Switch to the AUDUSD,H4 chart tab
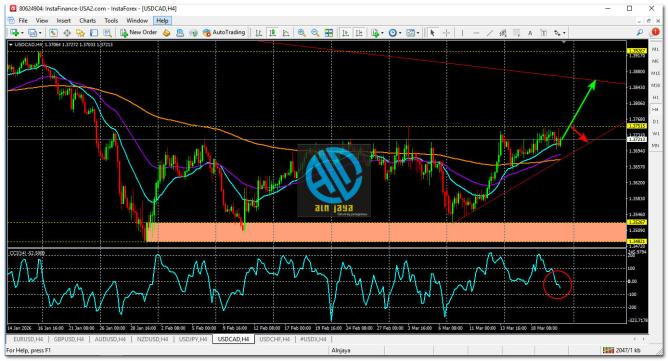Viewport: 668px width, 361px height. (x=110, y=339)
